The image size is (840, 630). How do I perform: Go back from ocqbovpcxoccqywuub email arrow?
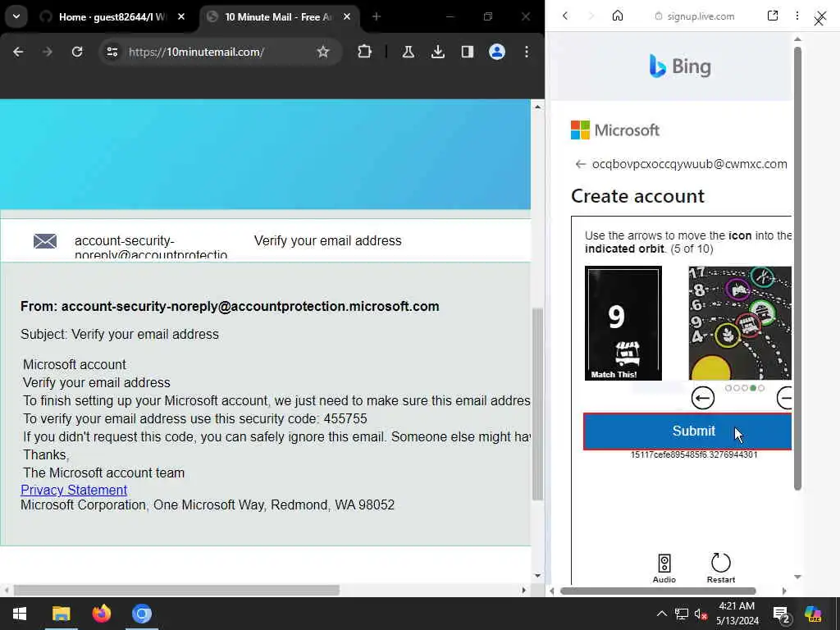580,164
